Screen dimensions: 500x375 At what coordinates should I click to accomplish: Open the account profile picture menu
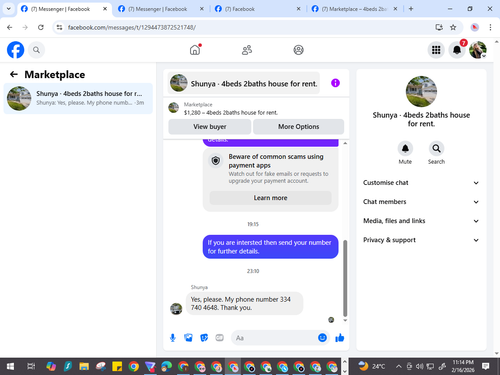[478, 50]
